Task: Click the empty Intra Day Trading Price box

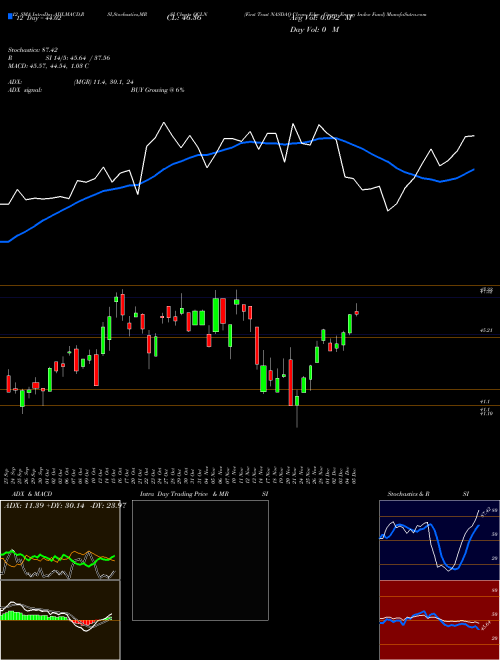Action: (x=200, y=560)
